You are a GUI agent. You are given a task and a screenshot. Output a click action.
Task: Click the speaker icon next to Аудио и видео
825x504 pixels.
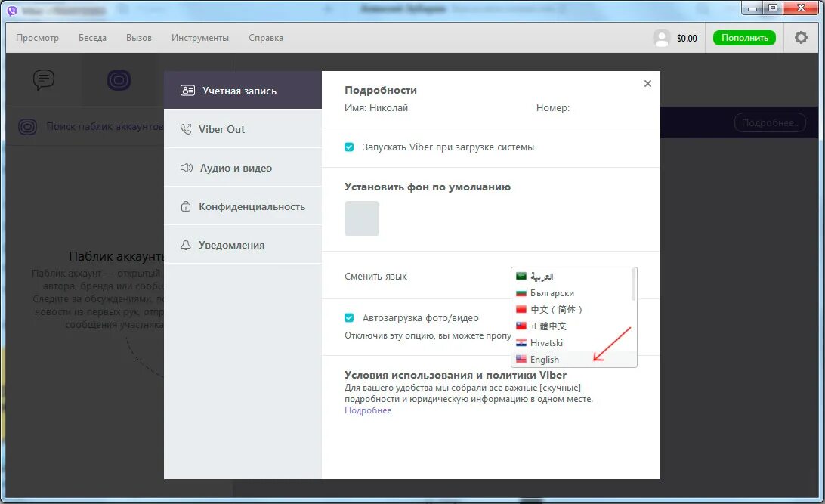(187, 168)
